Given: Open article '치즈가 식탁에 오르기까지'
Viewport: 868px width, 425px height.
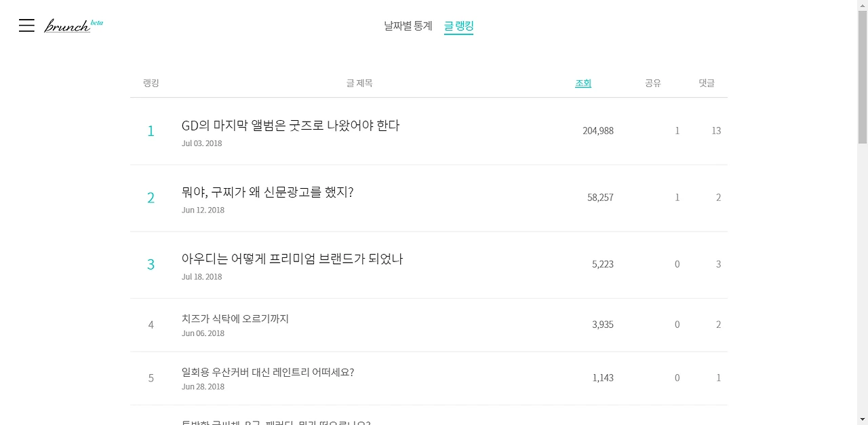Looking at the screenshot, I should (x=235, y=318).
